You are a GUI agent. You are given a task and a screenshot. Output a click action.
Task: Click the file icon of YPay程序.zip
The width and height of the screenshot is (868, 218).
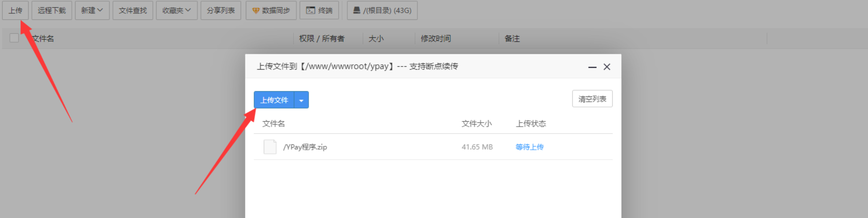tap(270, 147)
